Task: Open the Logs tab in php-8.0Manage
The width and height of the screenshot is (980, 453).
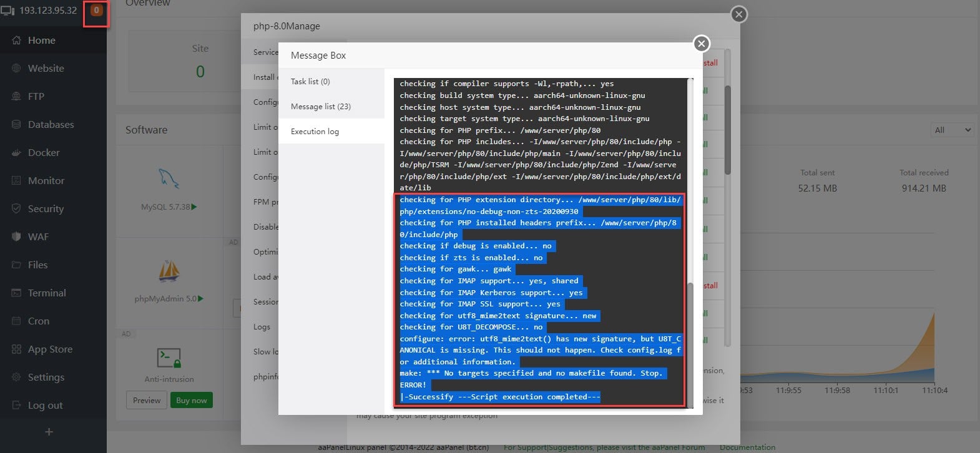Action: 262,326
